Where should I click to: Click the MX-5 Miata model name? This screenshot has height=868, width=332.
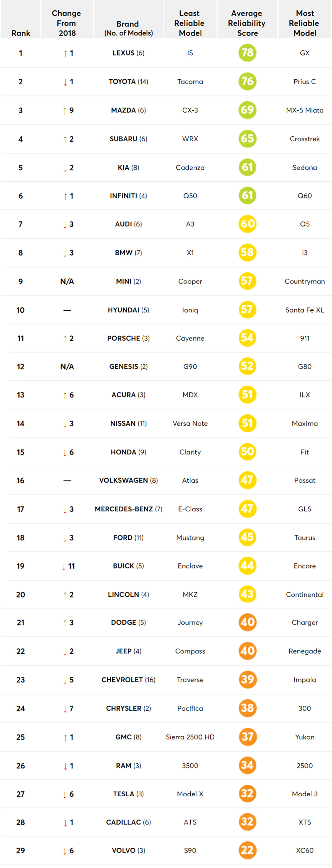tap(304, 110)
